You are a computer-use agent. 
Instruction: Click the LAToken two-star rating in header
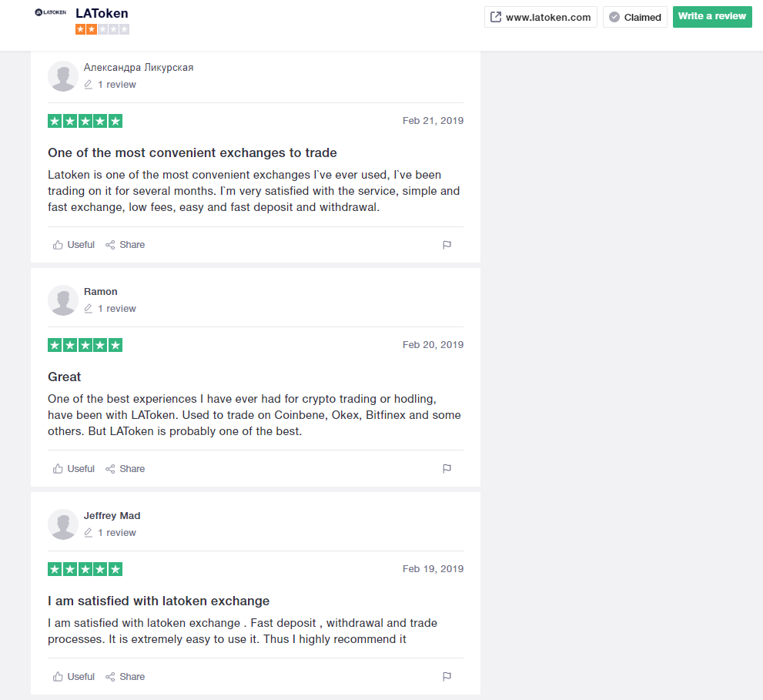[x=102, y=29]
